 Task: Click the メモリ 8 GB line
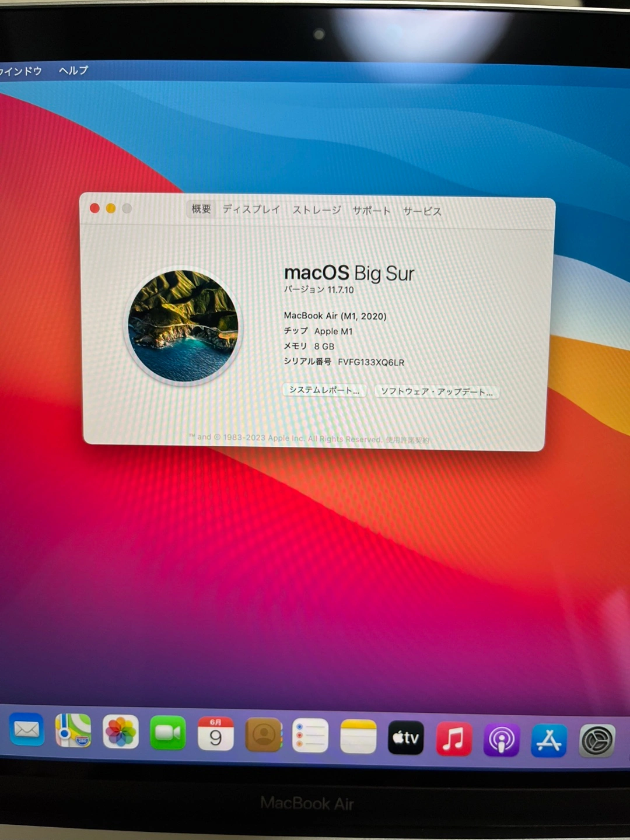coord(309,346)
